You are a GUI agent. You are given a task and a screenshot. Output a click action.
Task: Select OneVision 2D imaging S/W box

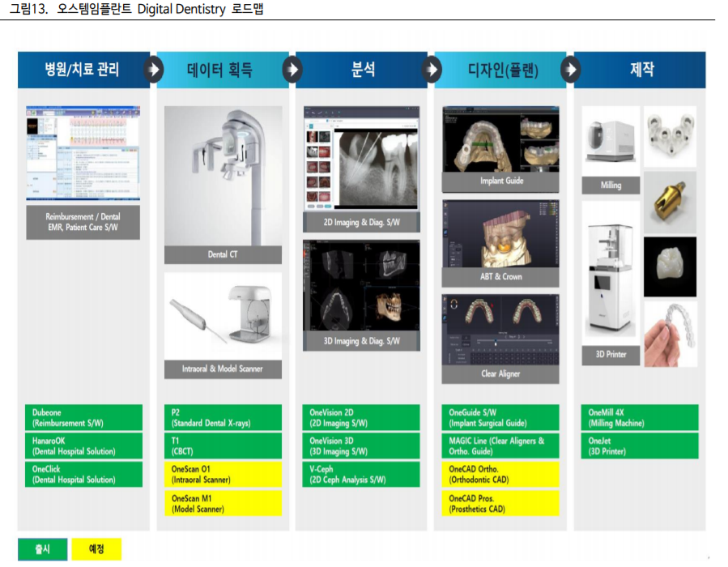pos(361,417)
